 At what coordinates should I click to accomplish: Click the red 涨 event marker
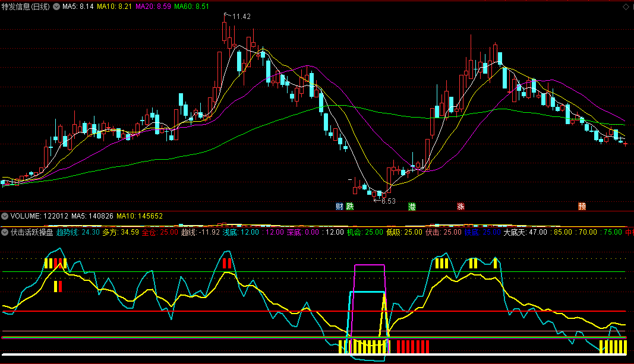[x=460, y=207]
